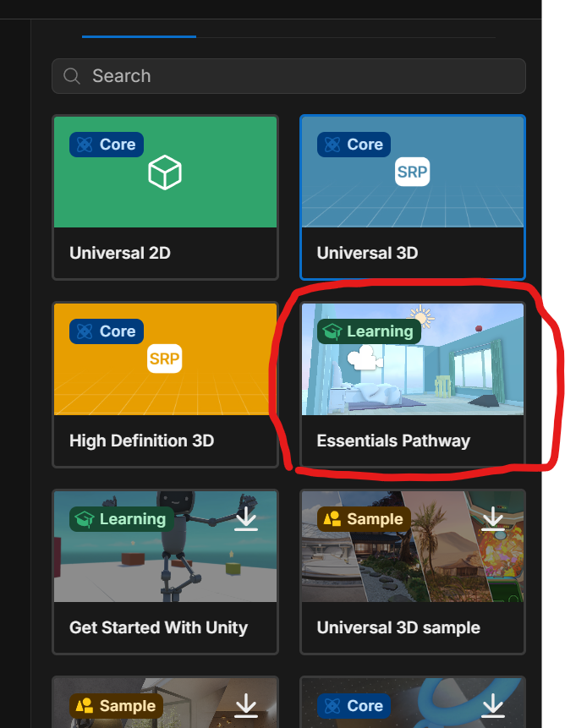Click into the Search field
Image resolution: width=565 pixels, height=728 pixels.
(288, 76)
